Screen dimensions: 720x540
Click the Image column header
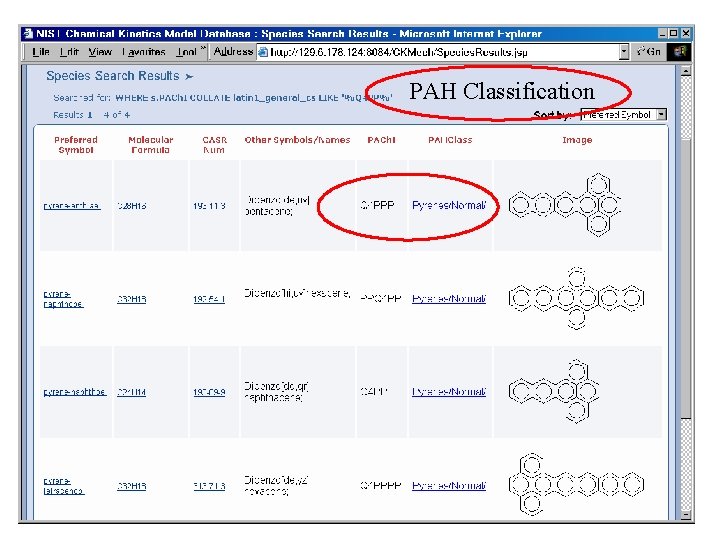(577, 140)
